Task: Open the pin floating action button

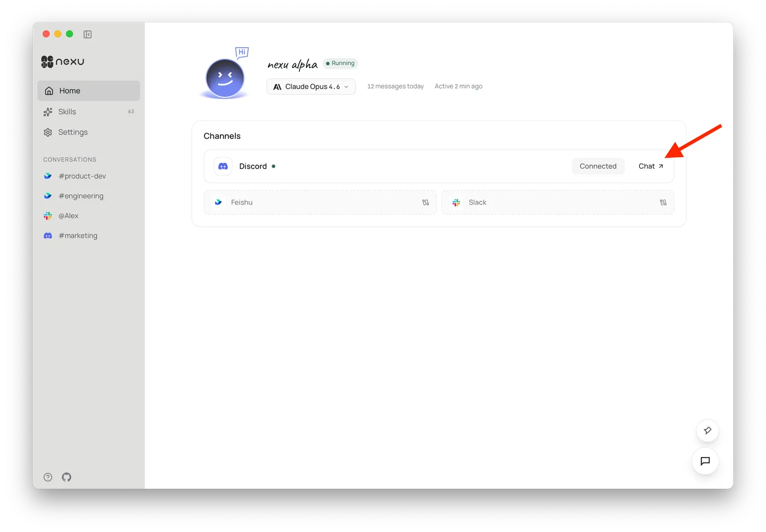Action: [x=707, y=430]
